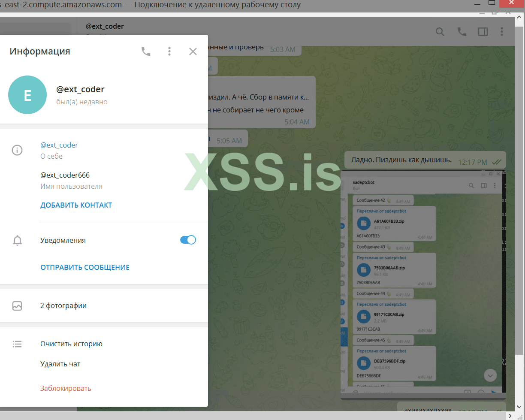525x420 pixels.
Task: Click the message 'Ладно. Пиздишь как дышишь.'
Action: click(x=425, y=160)
